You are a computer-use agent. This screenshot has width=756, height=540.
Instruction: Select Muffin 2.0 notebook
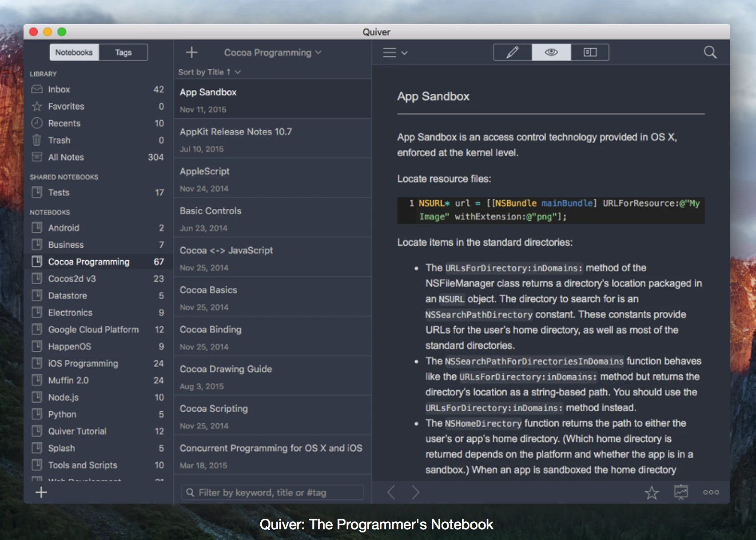[x=98, y=380]
